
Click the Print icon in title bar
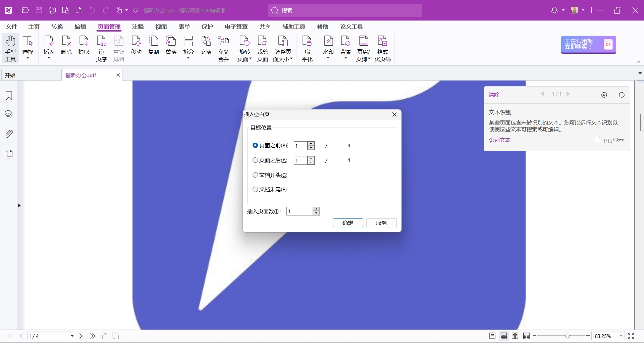tap(52, 10)
